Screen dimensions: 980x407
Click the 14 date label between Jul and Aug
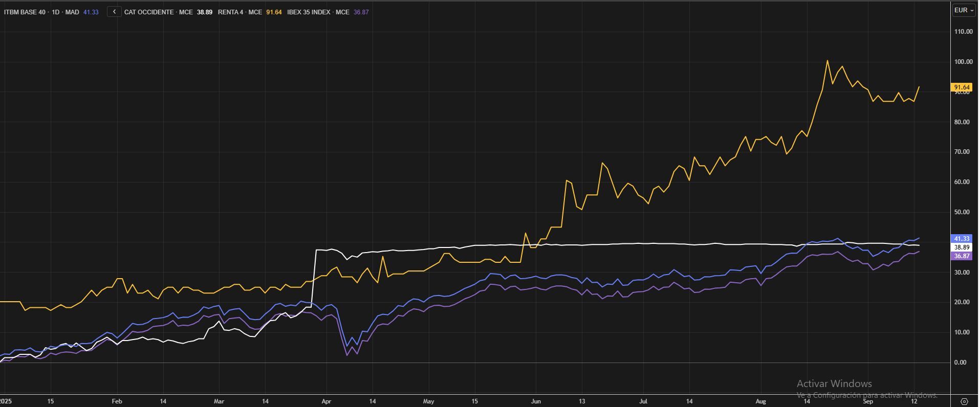coord(689,401)
